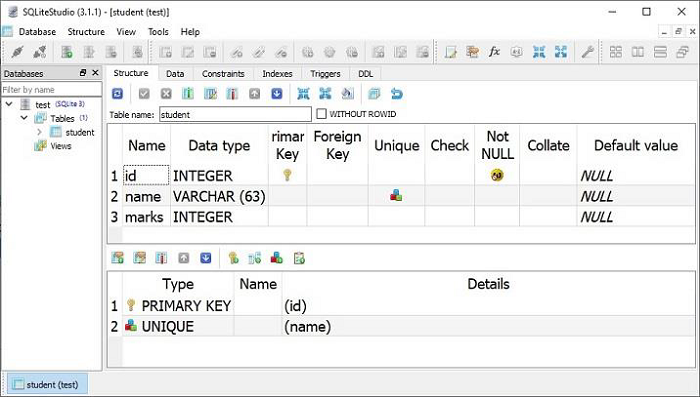Switch to the DDL tab
This screenshot has width=700, height=397.
pyautogui.click(x=366, y=74)
